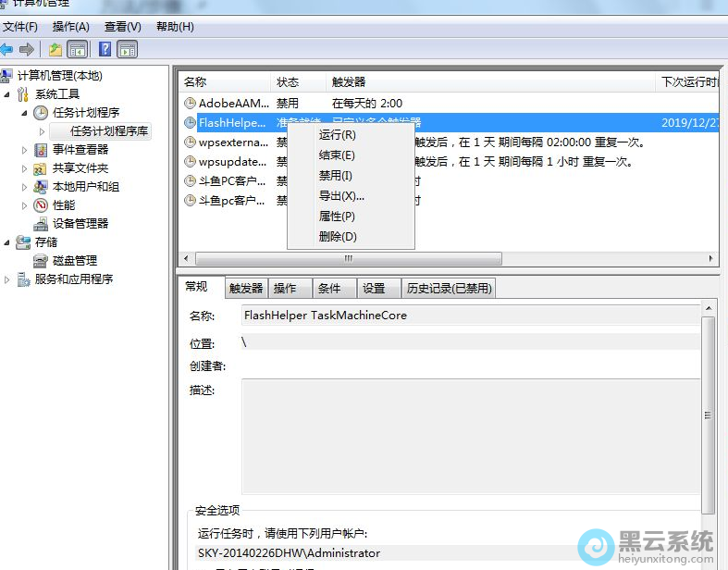Sort by the 下次运行时间 column header

coord(687,82)
